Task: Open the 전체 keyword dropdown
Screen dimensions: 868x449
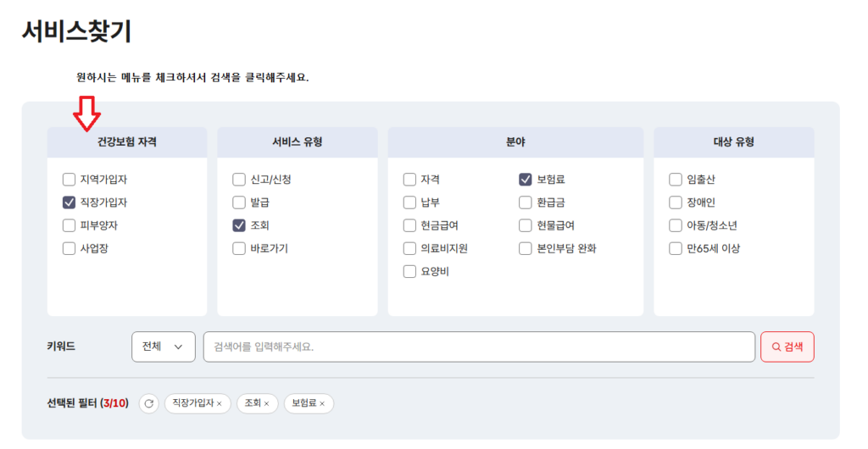Action: (164, 346)
